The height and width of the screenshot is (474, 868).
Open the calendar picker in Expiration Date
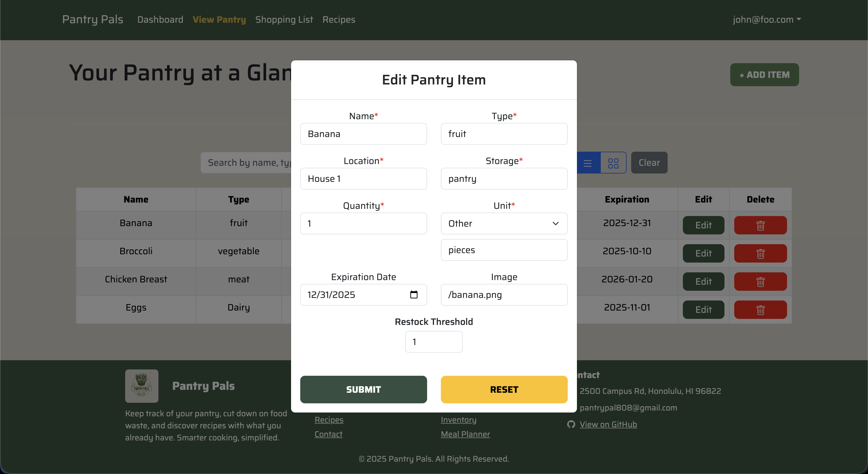coord(414,295)
